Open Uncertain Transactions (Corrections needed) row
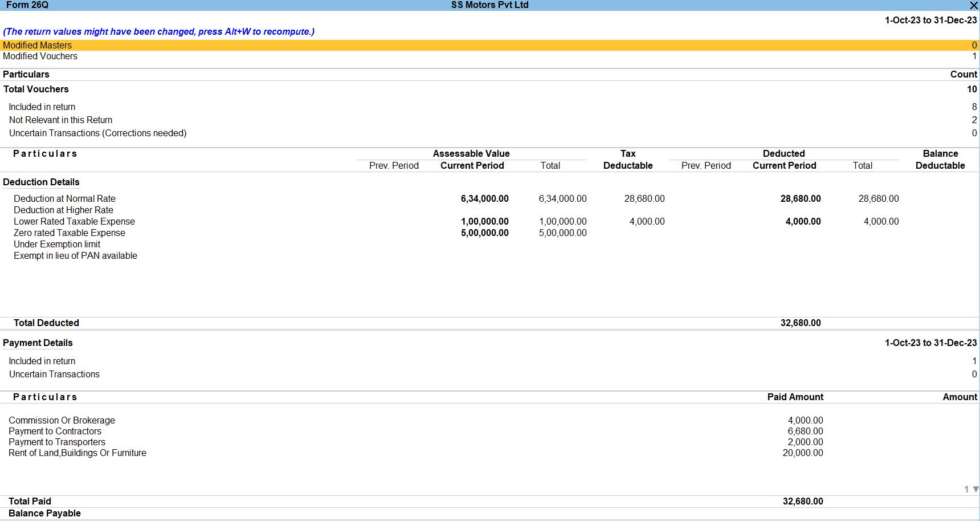Image resolution: width=980 pixels, height=521 pixels. (97, 133)
